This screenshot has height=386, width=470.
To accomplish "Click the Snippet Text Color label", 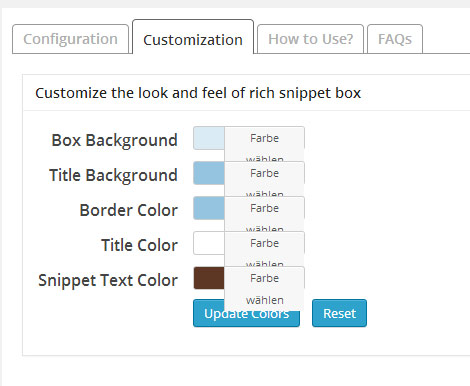I will coord(108,280).
